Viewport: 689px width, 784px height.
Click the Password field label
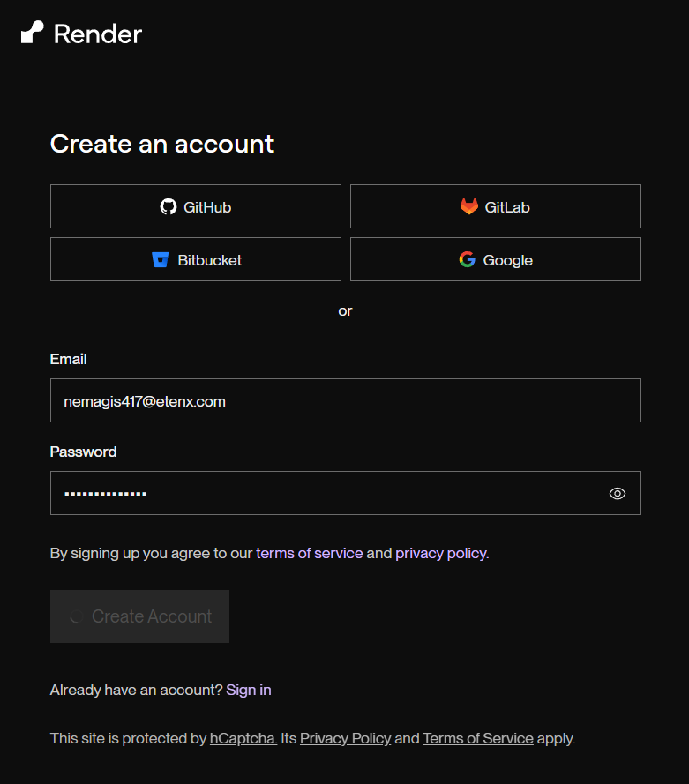[x=83, y=452]
